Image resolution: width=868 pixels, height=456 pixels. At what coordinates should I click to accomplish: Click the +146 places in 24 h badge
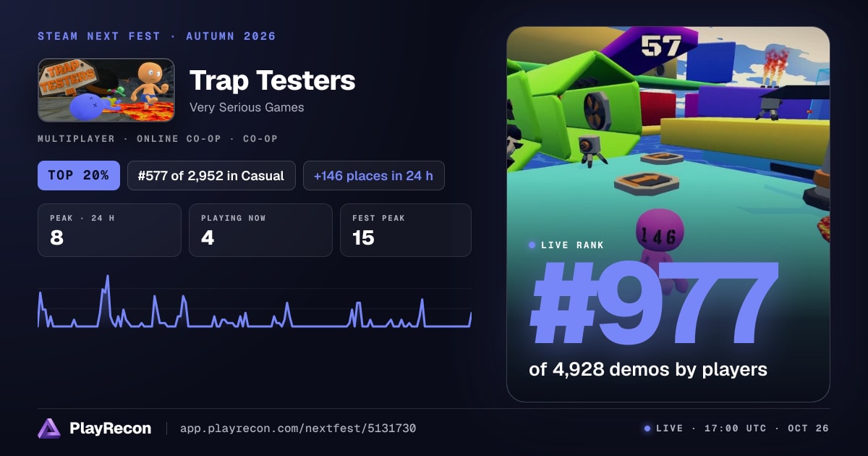point(374,175)
